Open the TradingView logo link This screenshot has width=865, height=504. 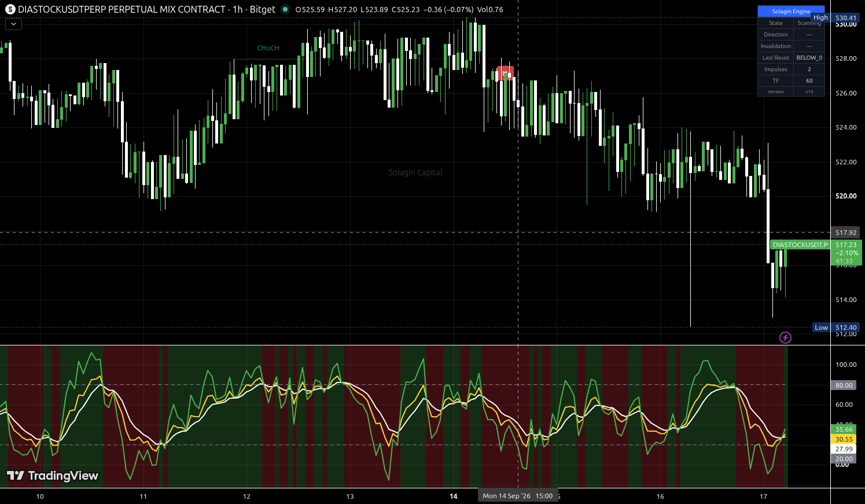tap(53, 476)
